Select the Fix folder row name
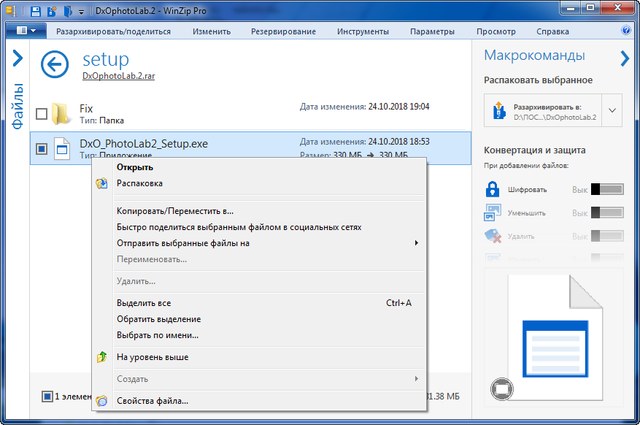Viewport: 640px width, 425px height. point(86,109)
